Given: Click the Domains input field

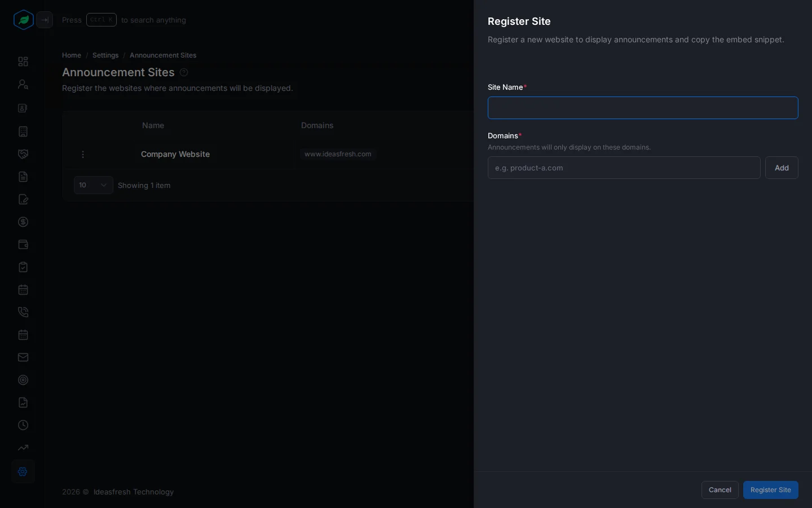Looking at the screenshot, I should coord(624,168).
